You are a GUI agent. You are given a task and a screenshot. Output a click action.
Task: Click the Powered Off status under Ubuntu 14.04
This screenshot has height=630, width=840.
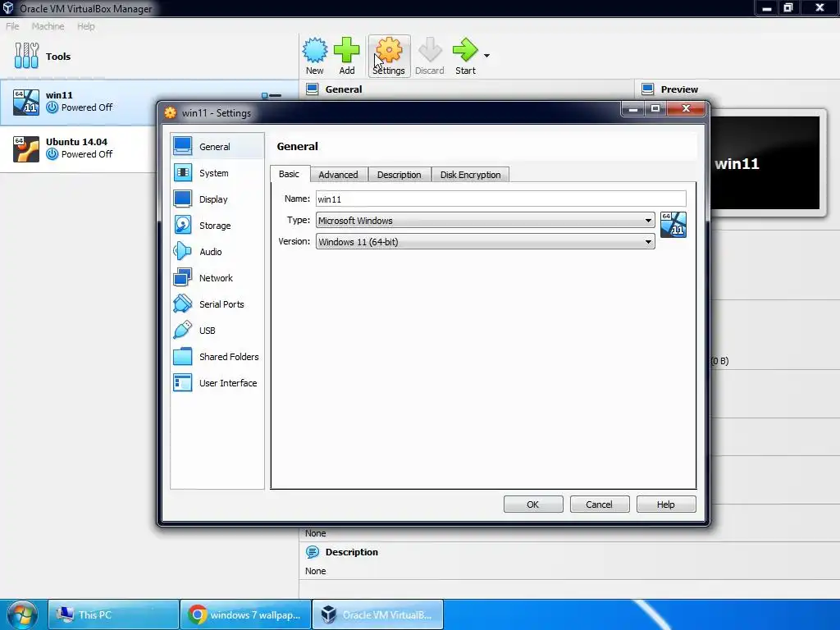87,154
